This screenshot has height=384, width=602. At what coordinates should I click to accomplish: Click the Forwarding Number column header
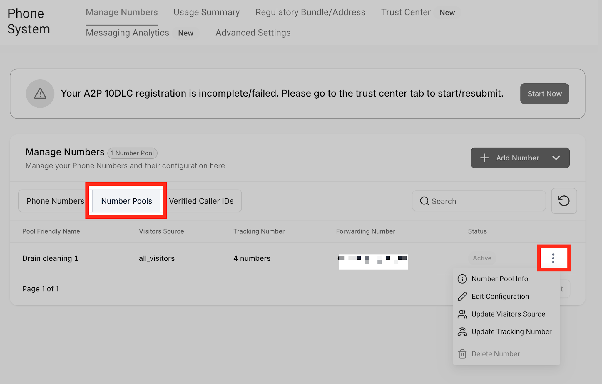point(366,231)
